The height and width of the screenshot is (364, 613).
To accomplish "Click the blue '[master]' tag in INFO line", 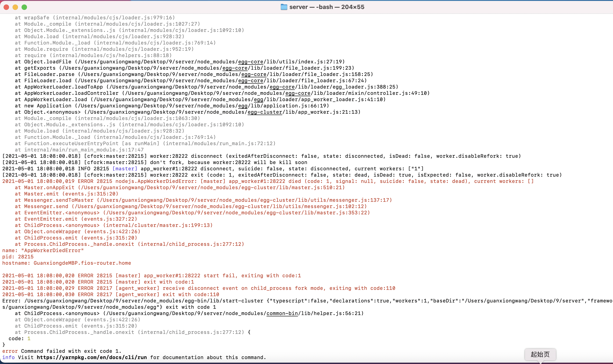I will (x=125, y=169).
